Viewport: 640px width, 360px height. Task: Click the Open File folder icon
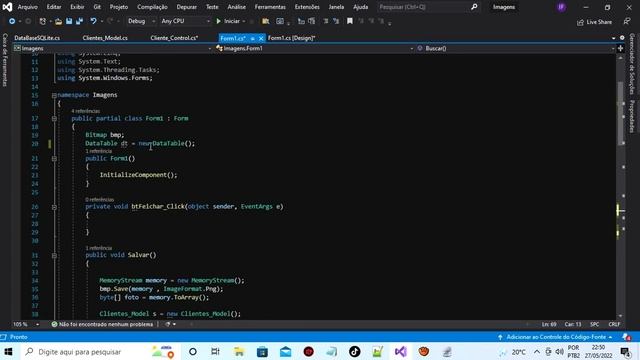click(x=58, y=21)
